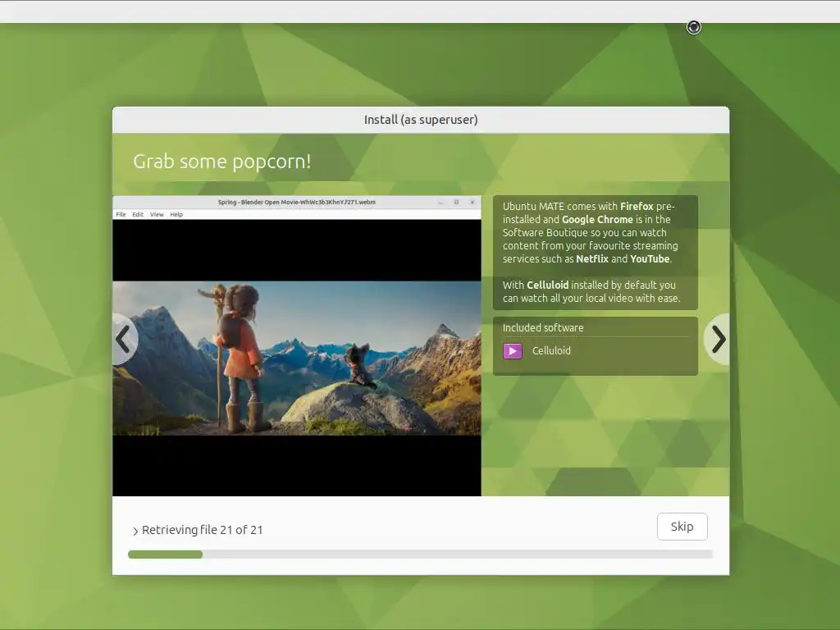
Task: Click the 'Retrieving file 21 of 21' text
Action: [x=203, y=530]
